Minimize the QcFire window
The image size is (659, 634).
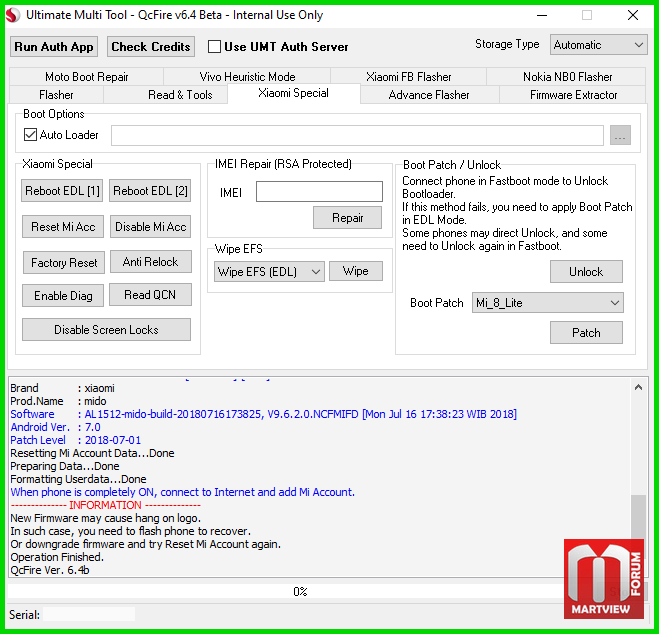tap(542, 16)
